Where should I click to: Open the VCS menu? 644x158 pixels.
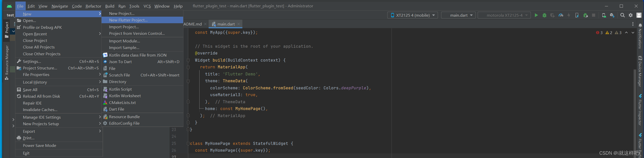point(147,6)
